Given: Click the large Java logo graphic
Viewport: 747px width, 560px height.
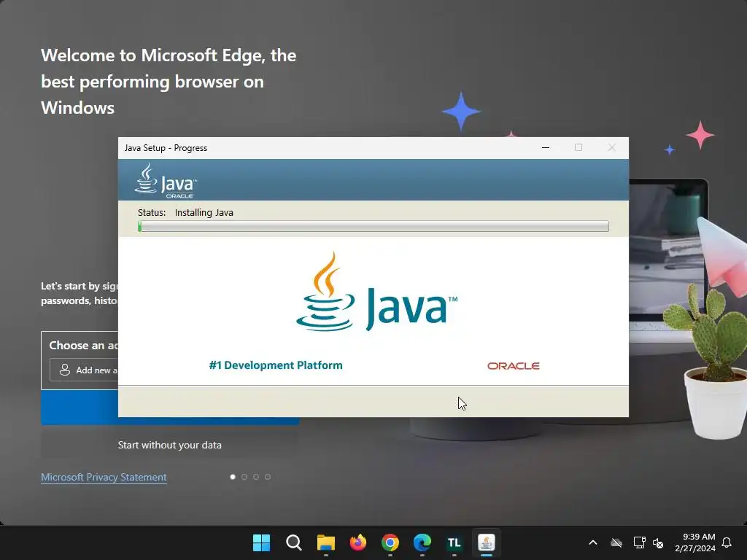Looking at the screenshot, I should pos(376,292).
